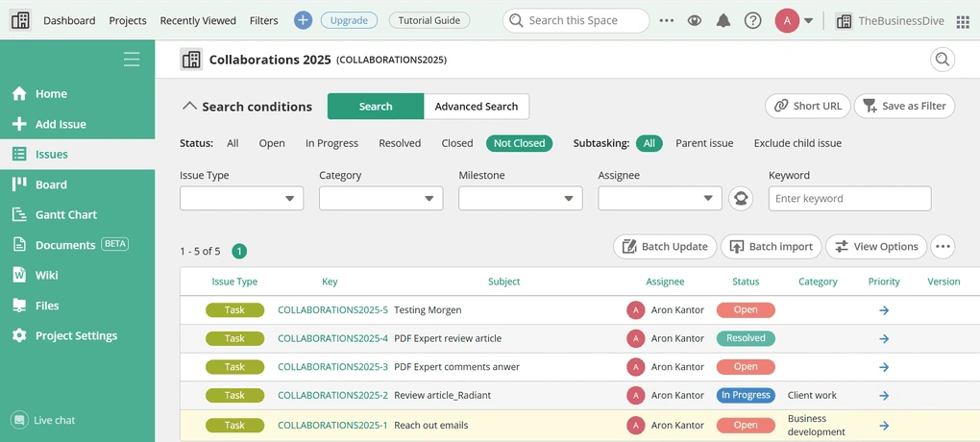Open Project Settings in the sidebar
Viewport: 980px width, 442px height.
[x=78, y=335]
